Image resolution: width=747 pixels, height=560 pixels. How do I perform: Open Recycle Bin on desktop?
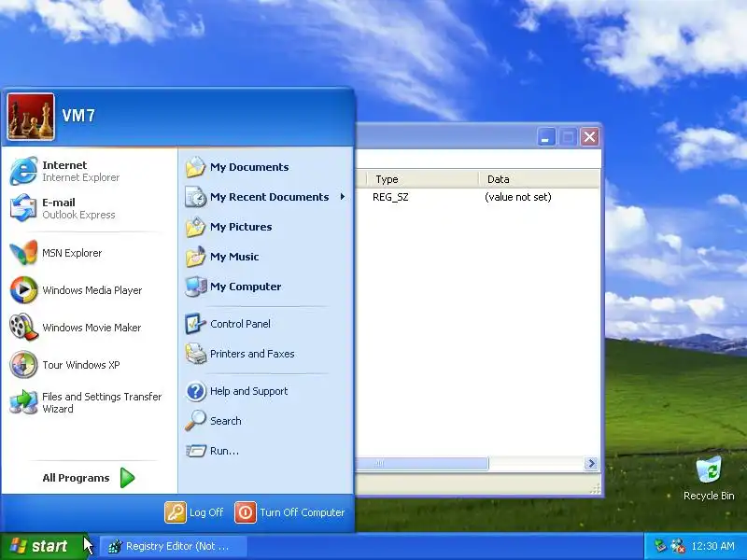click(x=709, y=479)
